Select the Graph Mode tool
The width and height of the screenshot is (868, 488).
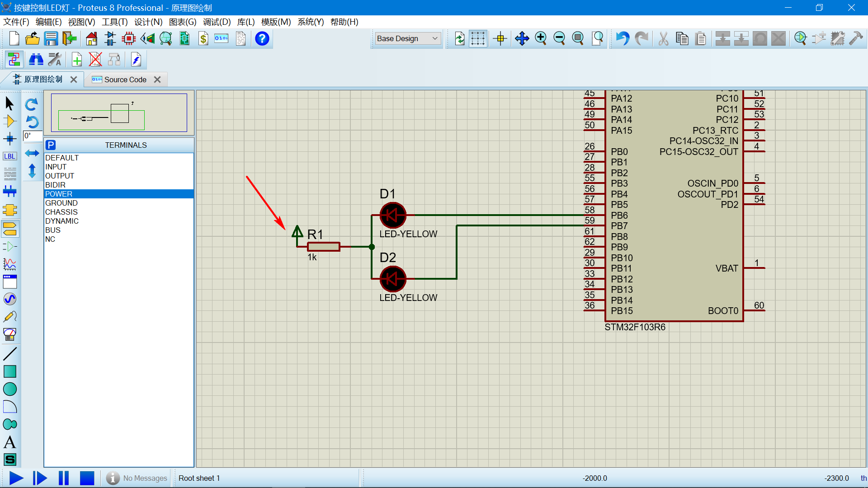9,264
